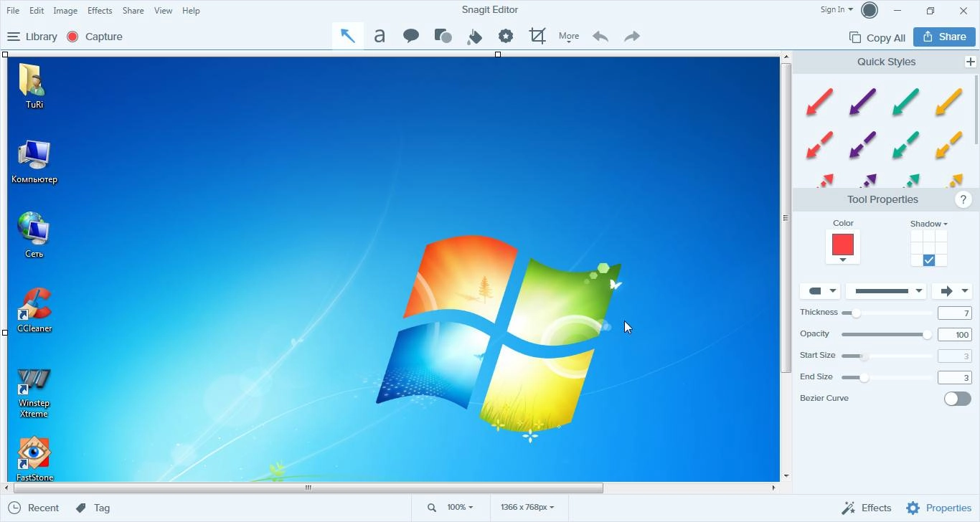Open the color picker dropdown arrow
Image resolution: width=980 pixels, height=522 pixels.
(x=843, y=260)
